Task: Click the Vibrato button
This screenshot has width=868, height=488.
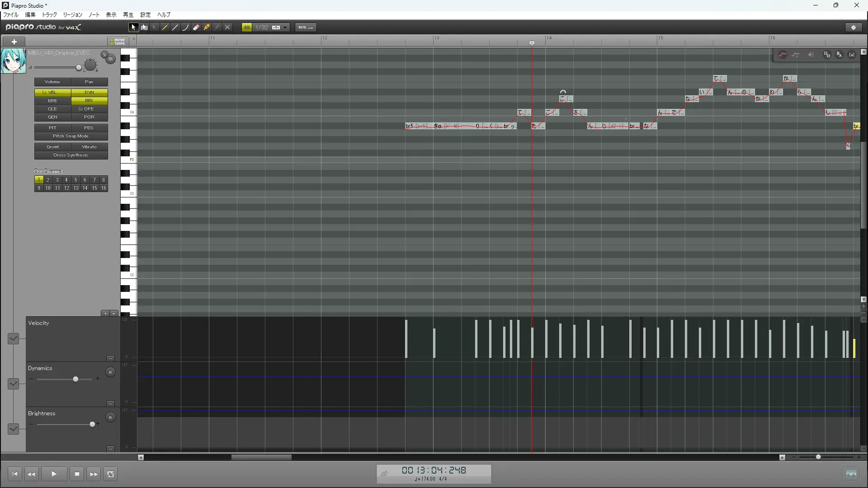Action: (x=89, y=147)
